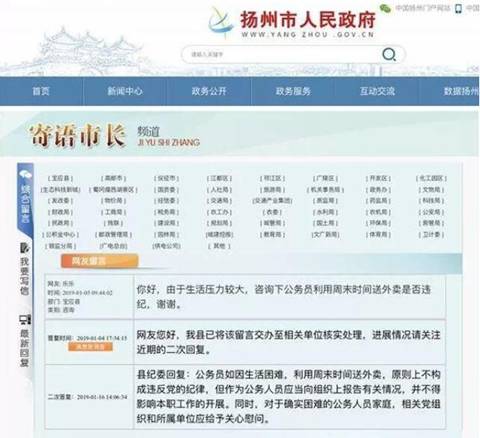Select the 文物局 link
The image size is (480, 438).
431,190
